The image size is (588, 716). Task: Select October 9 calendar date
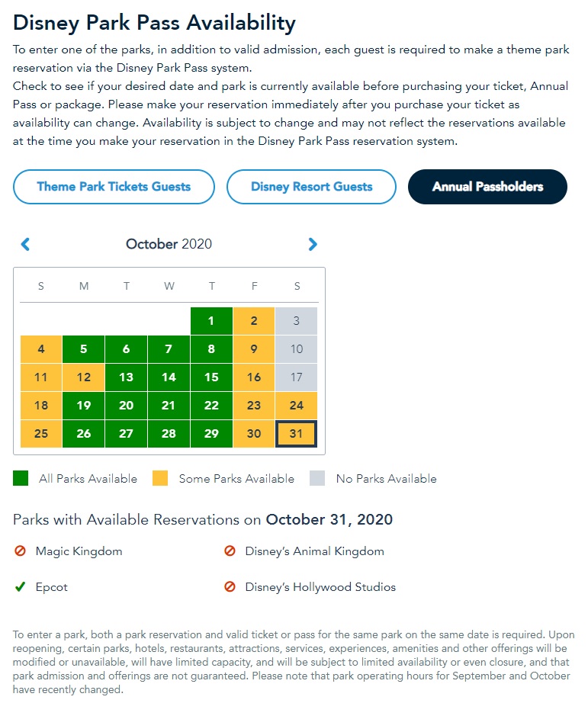click(254, 349)
